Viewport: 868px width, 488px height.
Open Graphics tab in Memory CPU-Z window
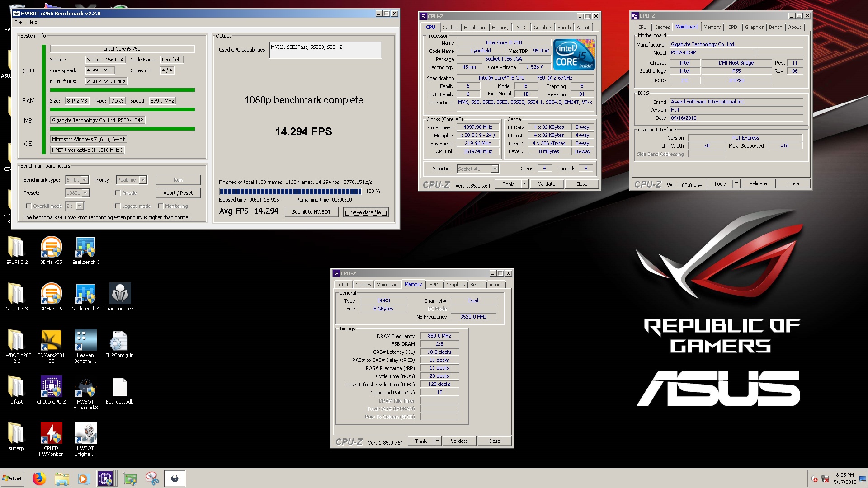click(x=455, y=285)
